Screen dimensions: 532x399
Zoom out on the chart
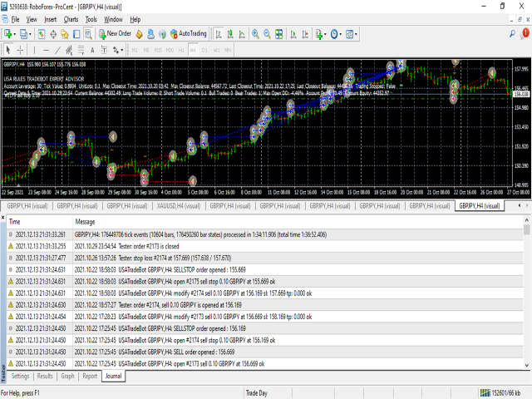tap(268, 34)
